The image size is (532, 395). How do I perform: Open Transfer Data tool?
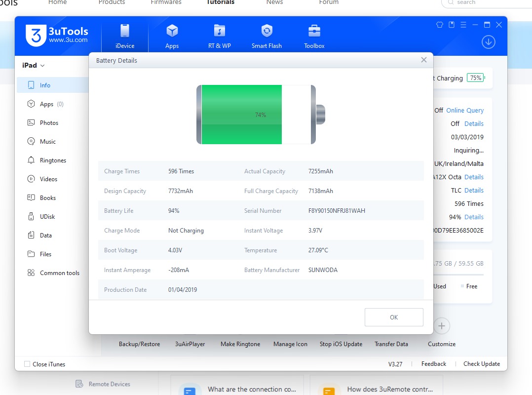coord(391,344)
